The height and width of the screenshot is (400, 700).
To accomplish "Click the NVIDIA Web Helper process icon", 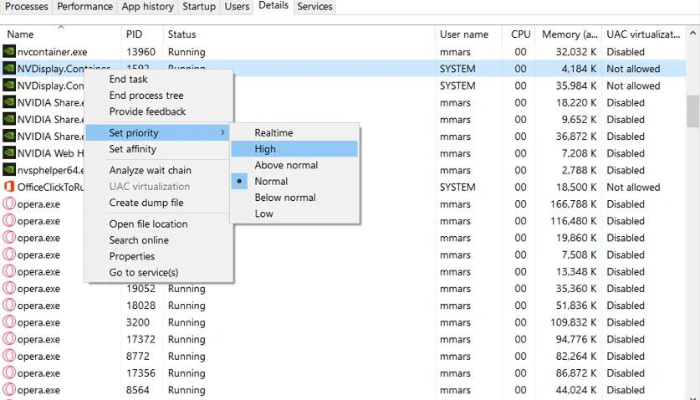I will (9, 153).
